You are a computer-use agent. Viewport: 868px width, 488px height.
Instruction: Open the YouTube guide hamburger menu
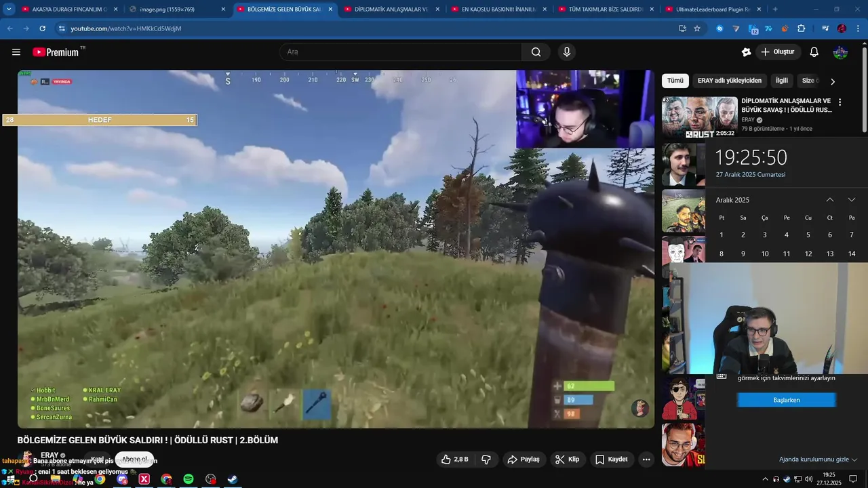16,52
